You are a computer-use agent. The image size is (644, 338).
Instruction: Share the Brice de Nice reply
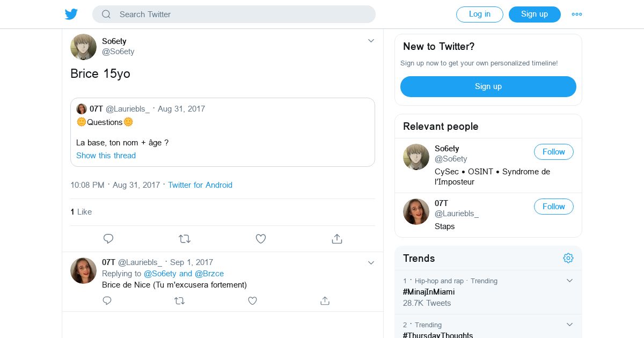325,301
